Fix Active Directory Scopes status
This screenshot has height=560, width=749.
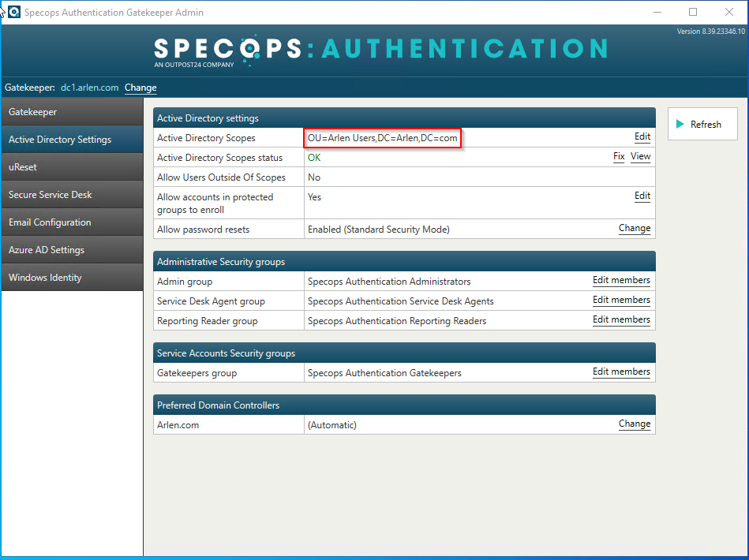619,157
